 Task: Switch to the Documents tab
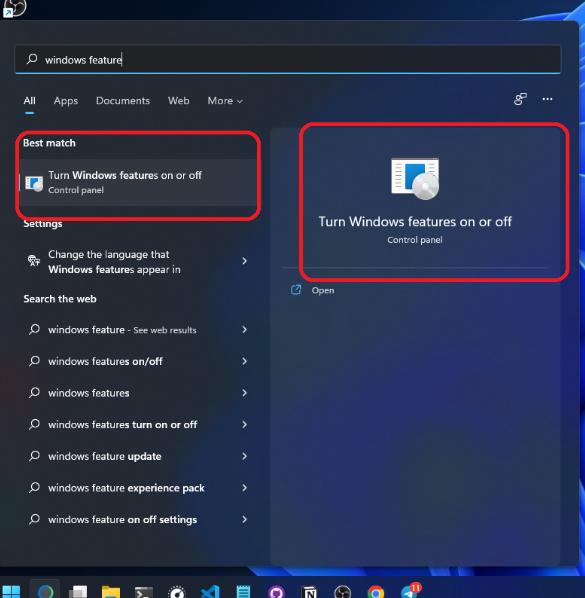123,101
